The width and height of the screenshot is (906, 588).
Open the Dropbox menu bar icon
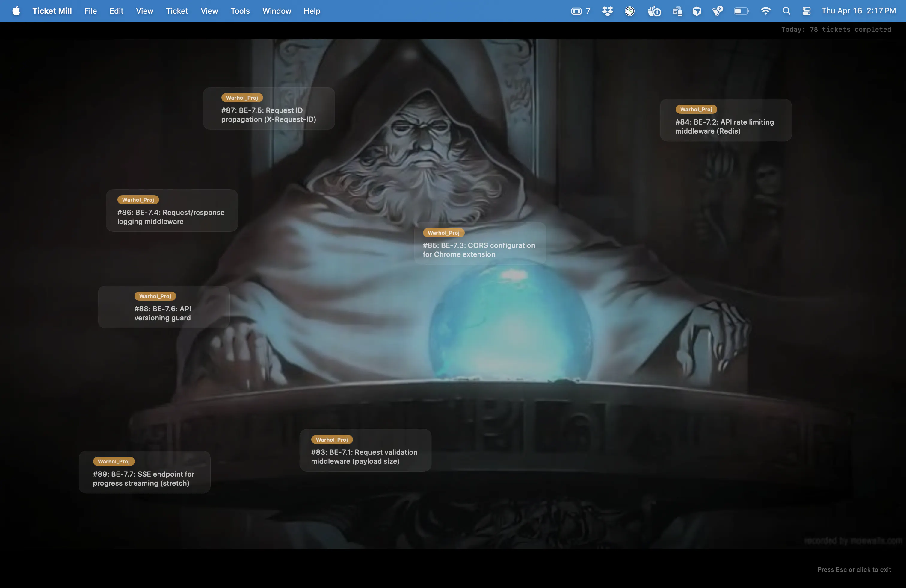[608, 11]
